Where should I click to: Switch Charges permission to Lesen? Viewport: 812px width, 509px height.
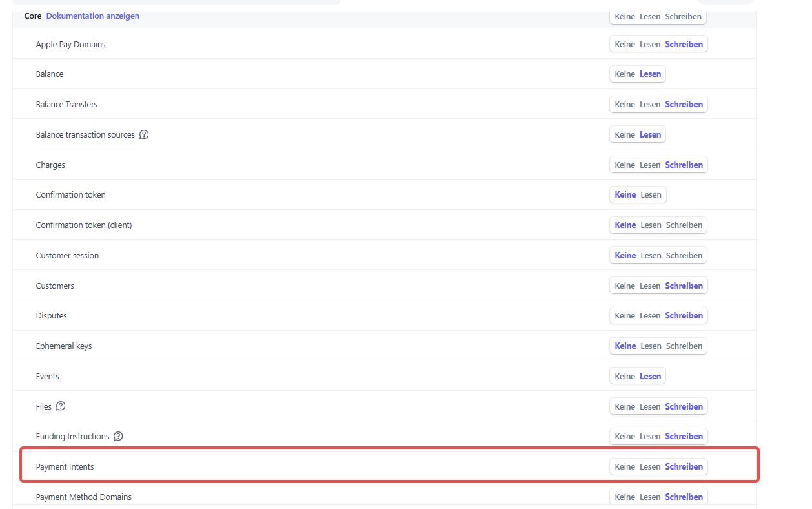tap(649, 165)
